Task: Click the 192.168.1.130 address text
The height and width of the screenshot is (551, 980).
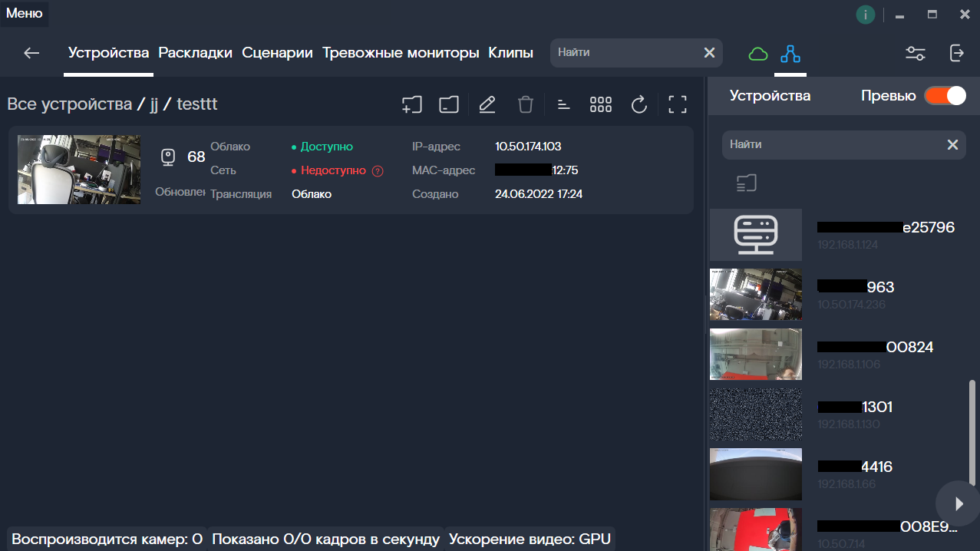Action: (848, 424)
